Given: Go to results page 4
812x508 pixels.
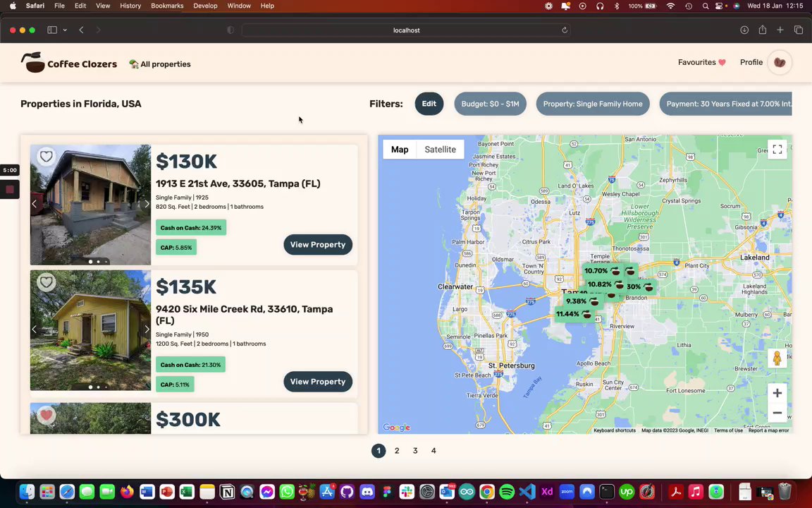Looking at the screenshot, I should 433,451.
